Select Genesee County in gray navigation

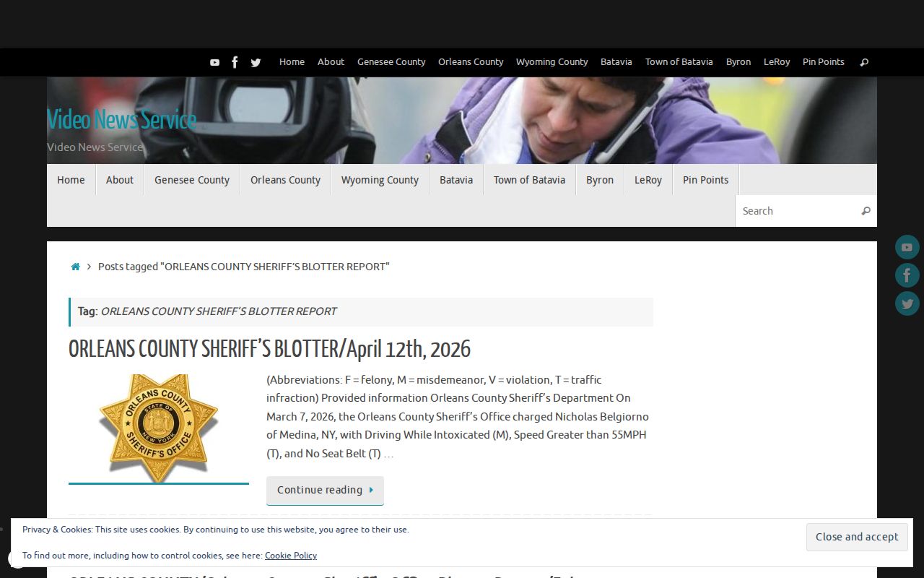[192, 180]
